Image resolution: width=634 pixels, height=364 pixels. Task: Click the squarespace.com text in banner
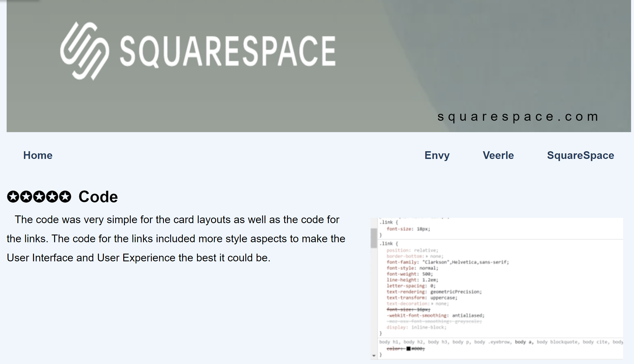518,117
